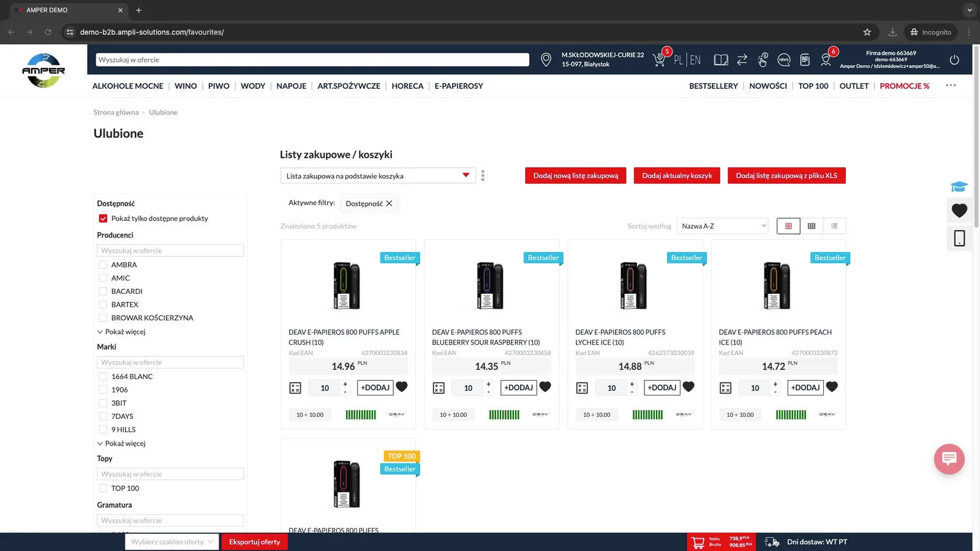Switch to grid tile view
The height and width of the screenshot is (551, 980).
coord(788,226)
